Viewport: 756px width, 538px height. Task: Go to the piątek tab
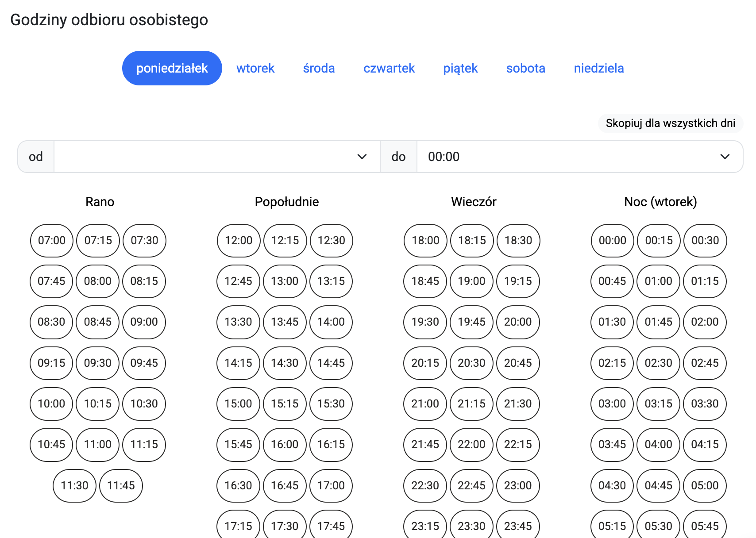[x=460, y=68]
